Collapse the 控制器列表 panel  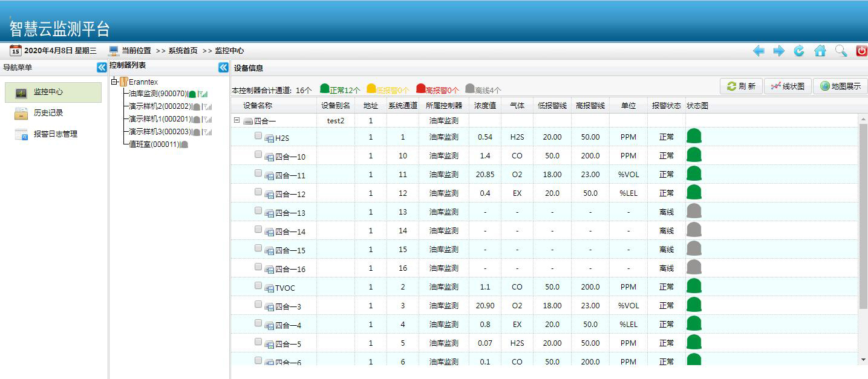point(223,68)
